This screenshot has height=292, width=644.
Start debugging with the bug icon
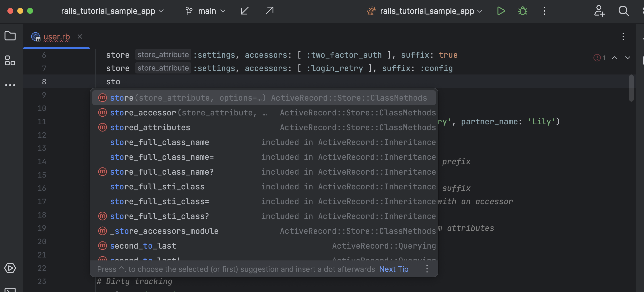pos(522,11)
